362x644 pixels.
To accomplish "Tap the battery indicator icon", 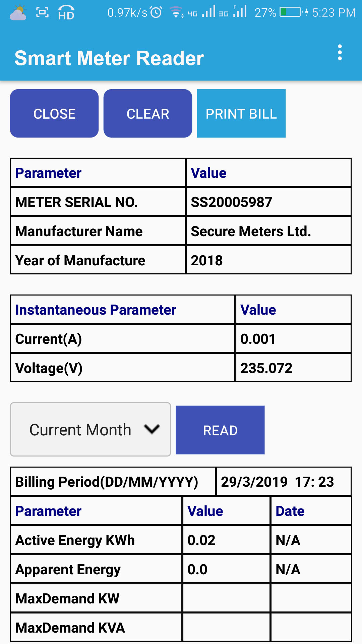I will click(291, 12).
